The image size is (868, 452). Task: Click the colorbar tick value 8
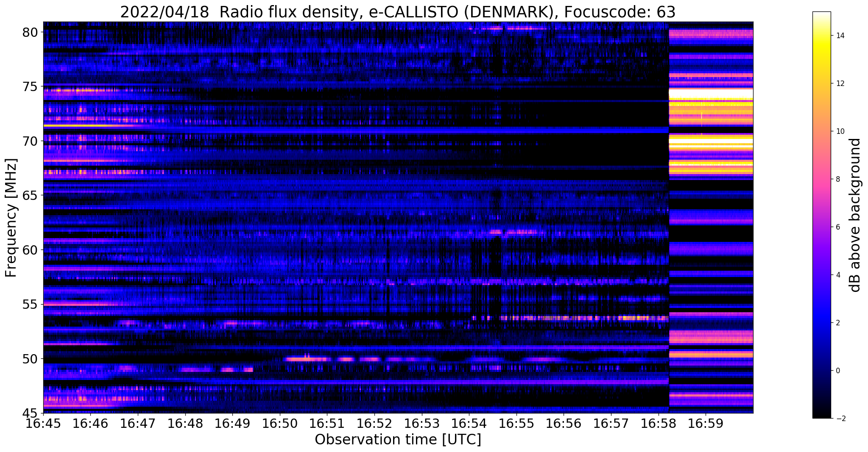837,179
